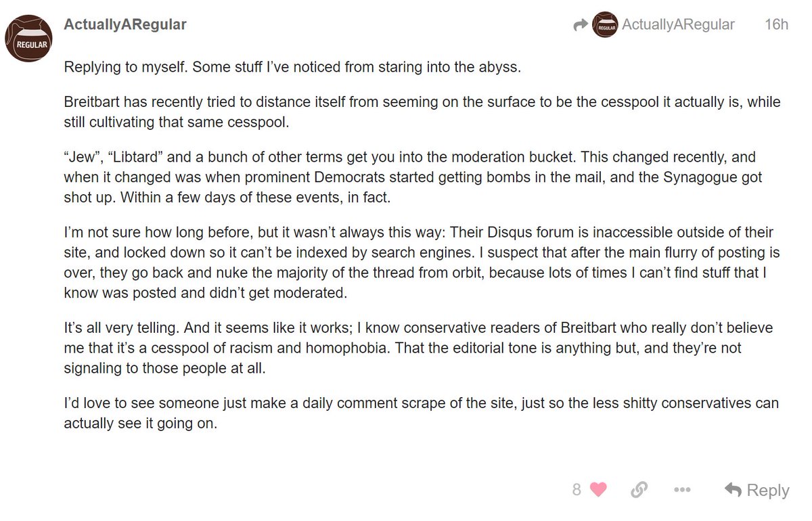812x521 pixels.
Task: Copy the post link via the chain icon
Action: 639,489
